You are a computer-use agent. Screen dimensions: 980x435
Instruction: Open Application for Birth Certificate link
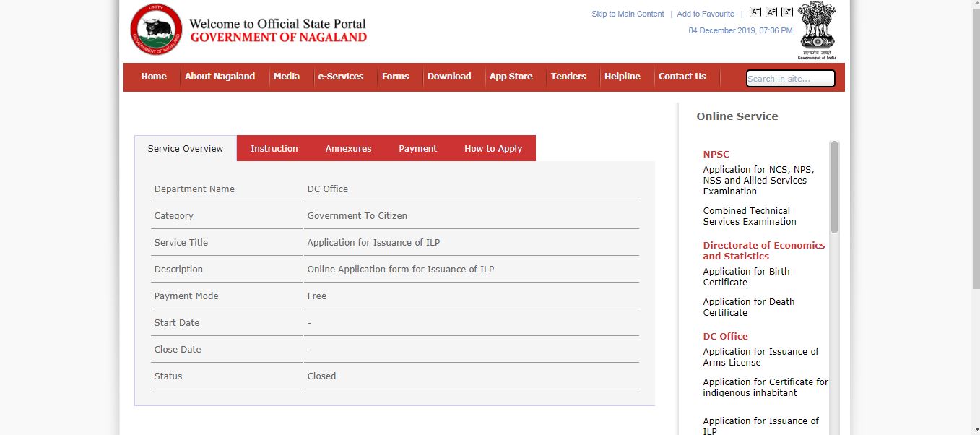[x=746, y=277]
